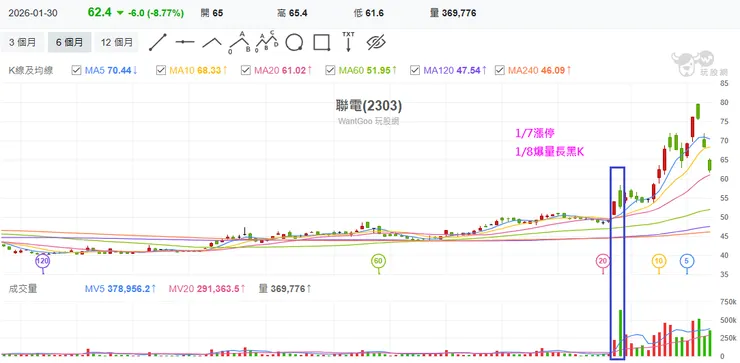Click the 2026-01-30 date text
Viewport: 740px width, 363px height.
tap(33, 13)
